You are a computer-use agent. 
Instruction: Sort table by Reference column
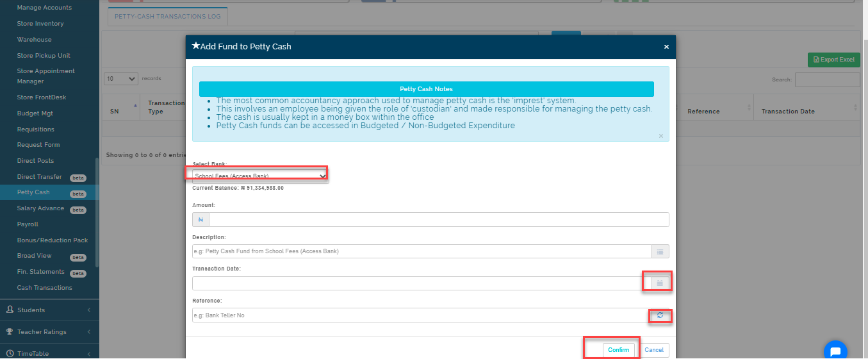(x=716, y=106)
